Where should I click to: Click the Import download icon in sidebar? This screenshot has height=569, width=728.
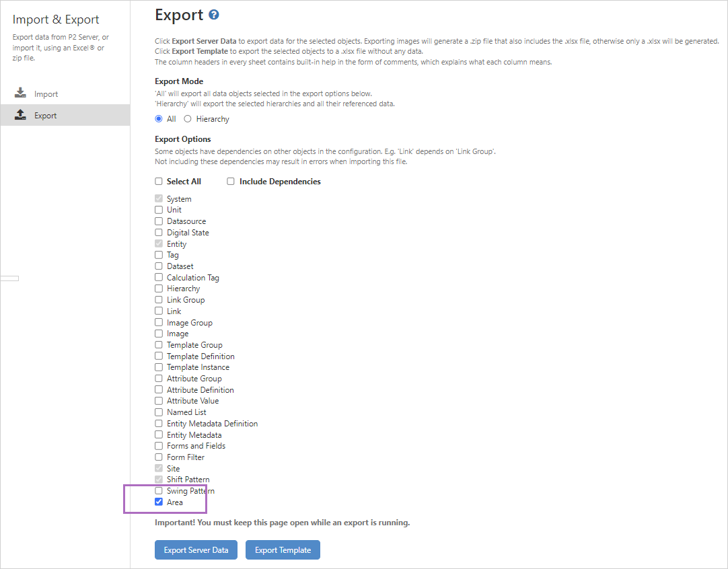(x=20, y=93)
